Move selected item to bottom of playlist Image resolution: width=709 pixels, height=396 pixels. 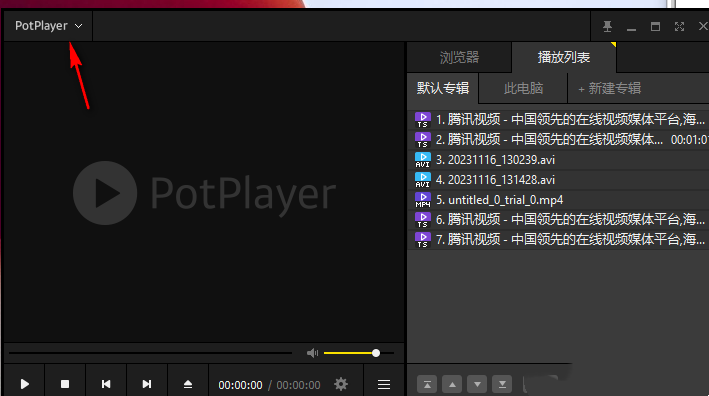(x=502, y=384)
